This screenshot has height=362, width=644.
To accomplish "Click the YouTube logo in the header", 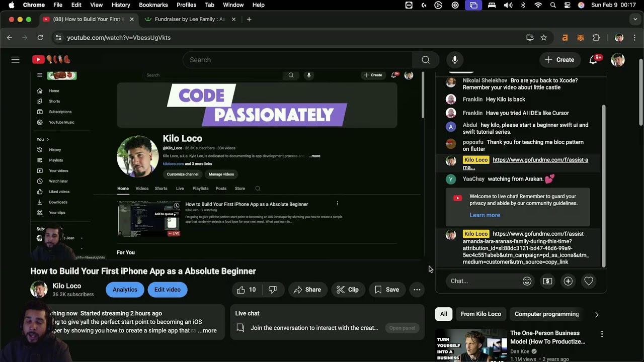I will click(51, 60).
